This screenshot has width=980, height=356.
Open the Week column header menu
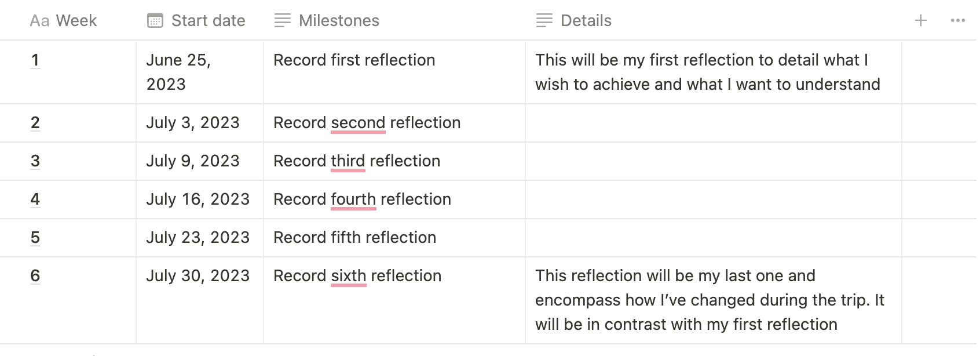(x=76, y=21)
